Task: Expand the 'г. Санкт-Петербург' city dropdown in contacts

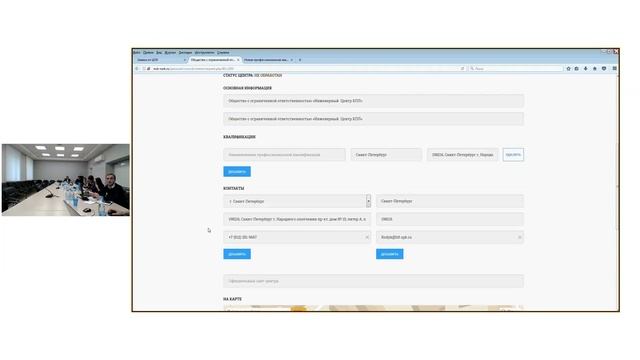Action: [x=368, y=201]
